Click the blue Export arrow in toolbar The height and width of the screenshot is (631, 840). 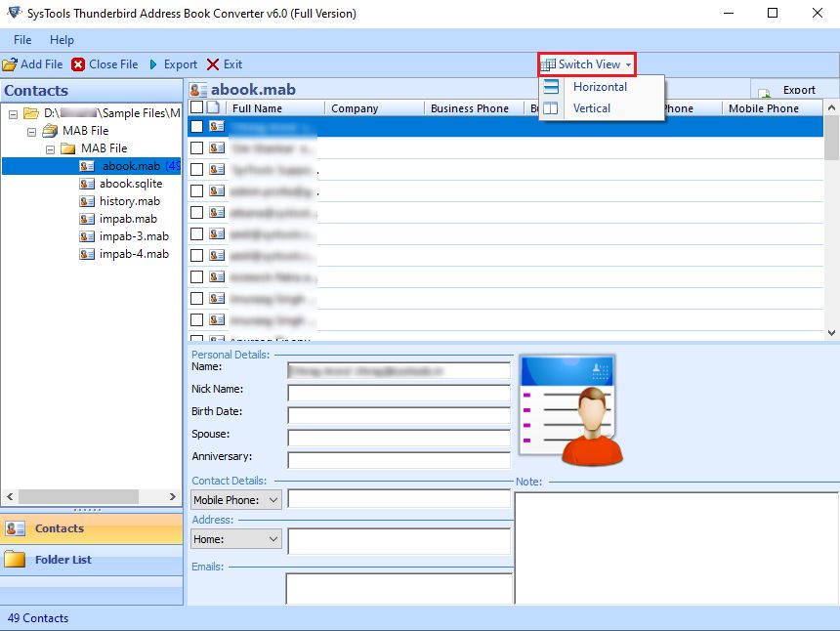click(153, 64)
